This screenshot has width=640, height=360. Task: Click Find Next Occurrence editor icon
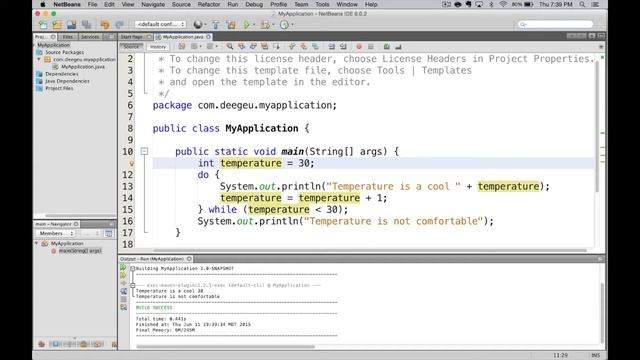pyautogui.click(x=253, y=47)
